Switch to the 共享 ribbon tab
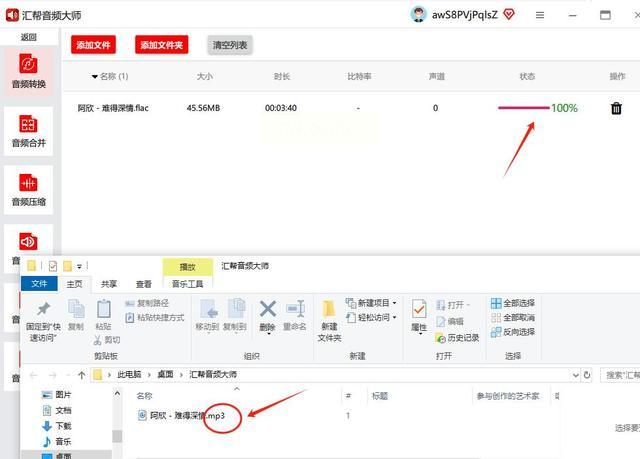The width and height of the screenshot is (640, 459). click(x=109, y=284)
